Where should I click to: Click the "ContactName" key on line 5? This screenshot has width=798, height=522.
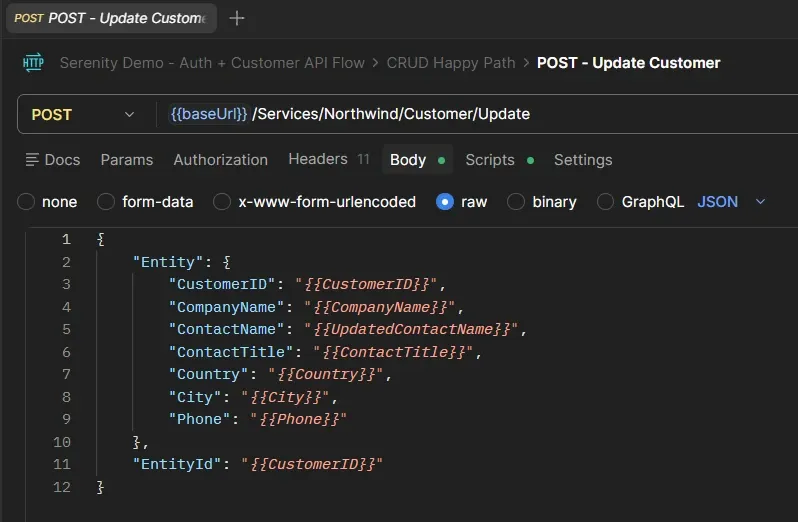pos(226,329)
